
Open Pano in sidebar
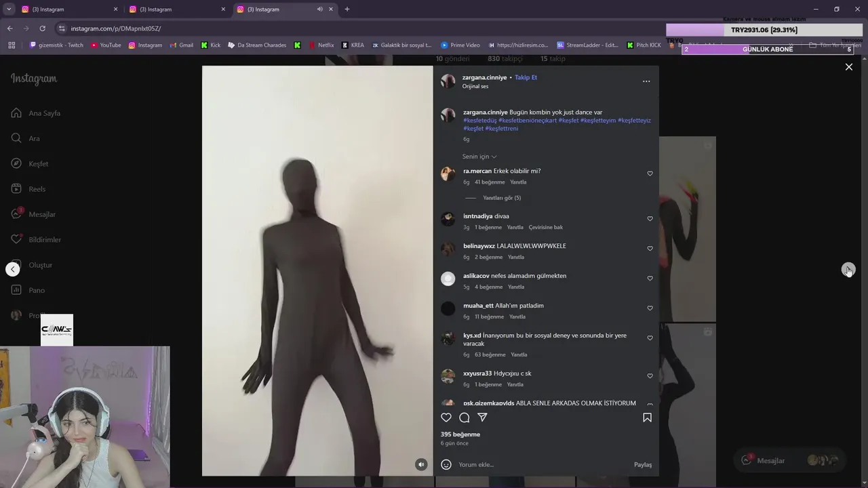coord(28,290)
